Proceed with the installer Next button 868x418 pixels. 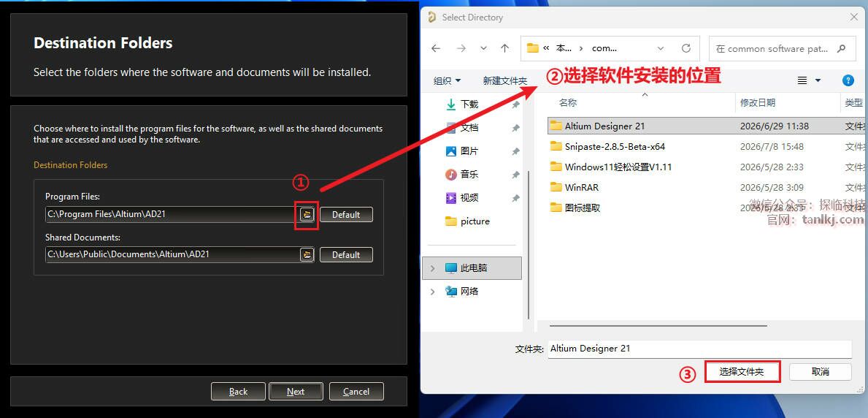click(296, 392)
